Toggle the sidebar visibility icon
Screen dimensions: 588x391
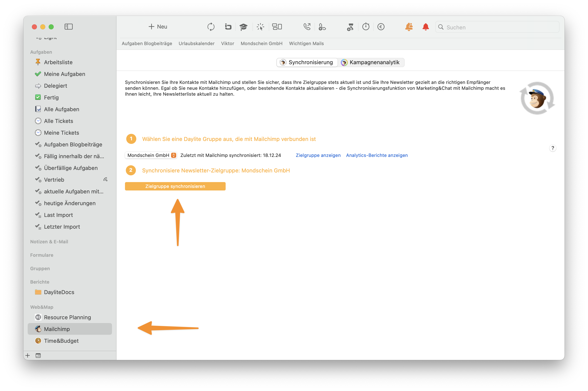[69, 27]
